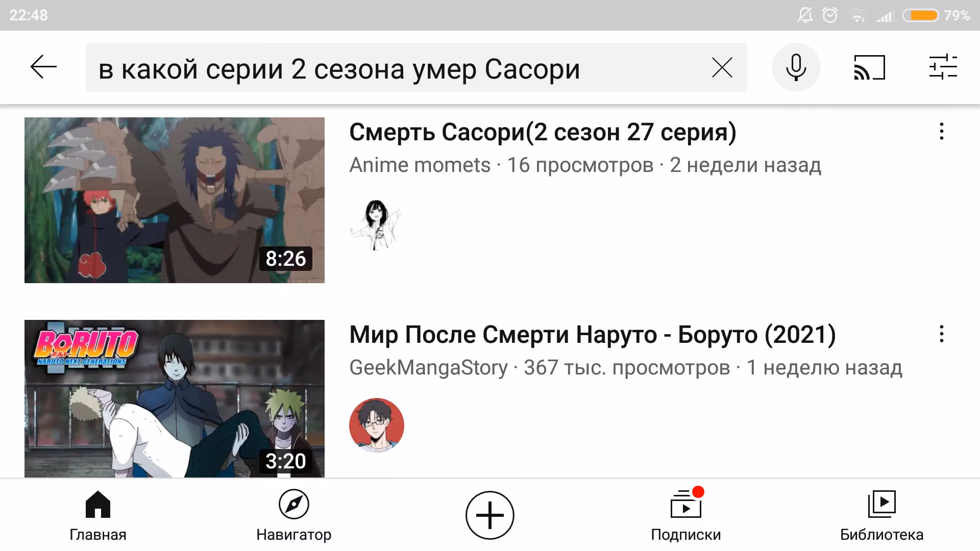This screenshot has width=980, height=551.
Task: Open the Смерть Сасори video thumbnail
Action: pyautogui.click(x=175, y=200)
